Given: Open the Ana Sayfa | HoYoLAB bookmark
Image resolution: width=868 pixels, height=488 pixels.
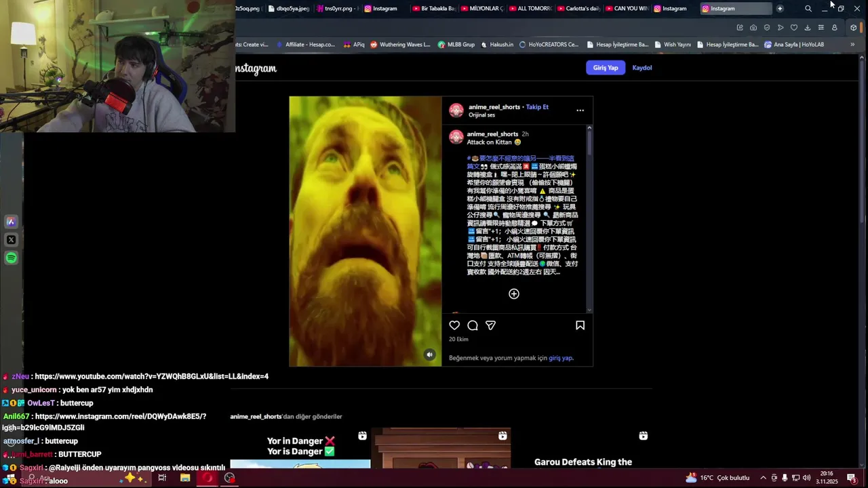Looking at the screenshot, I should pyautogui.click(x=794, y=44).
